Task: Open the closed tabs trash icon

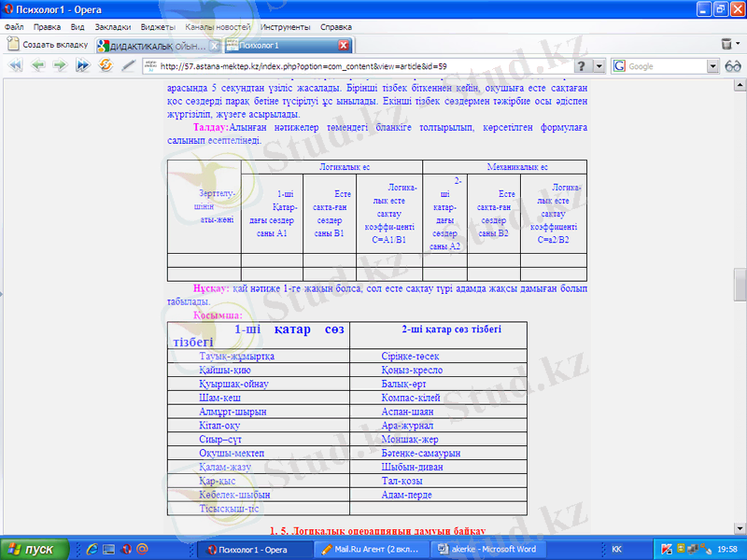Action: point(727,44)
